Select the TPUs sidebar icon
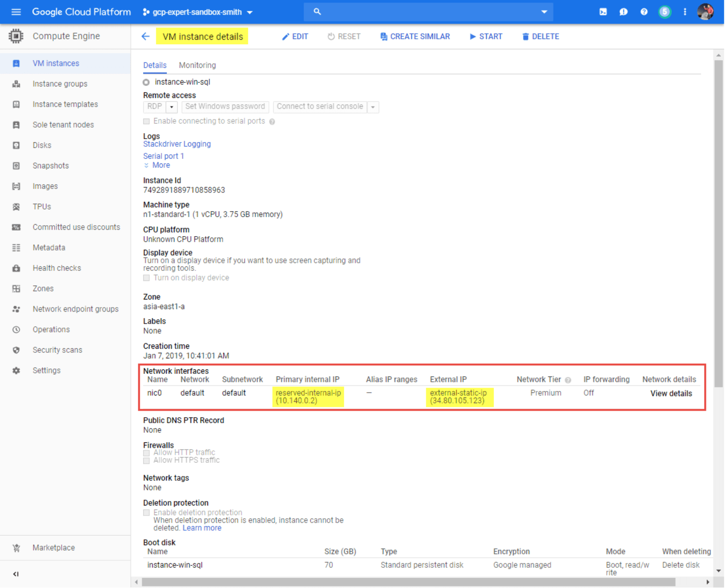This screenshot has width=725, height=588. (16, 207)
